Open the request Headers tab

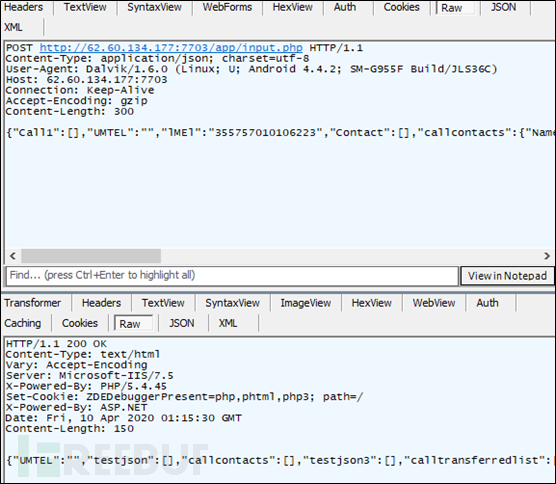click(x=23, y=7)
